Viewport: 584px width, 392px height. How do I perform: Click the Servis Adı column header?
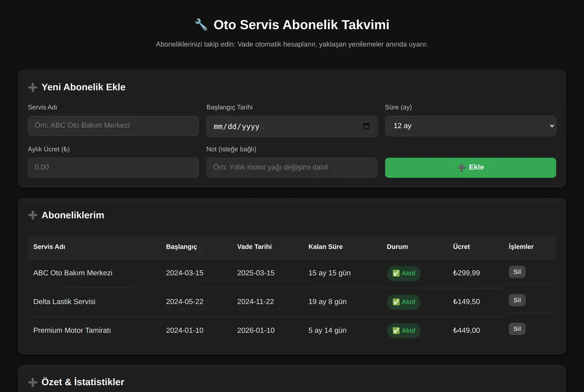point(49,247)
